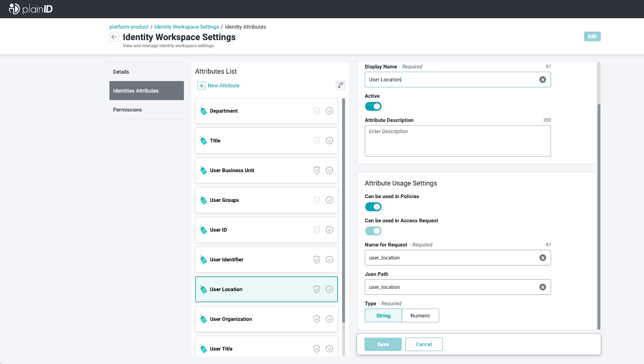Click the shield icon on Title row

click(317, 140)
